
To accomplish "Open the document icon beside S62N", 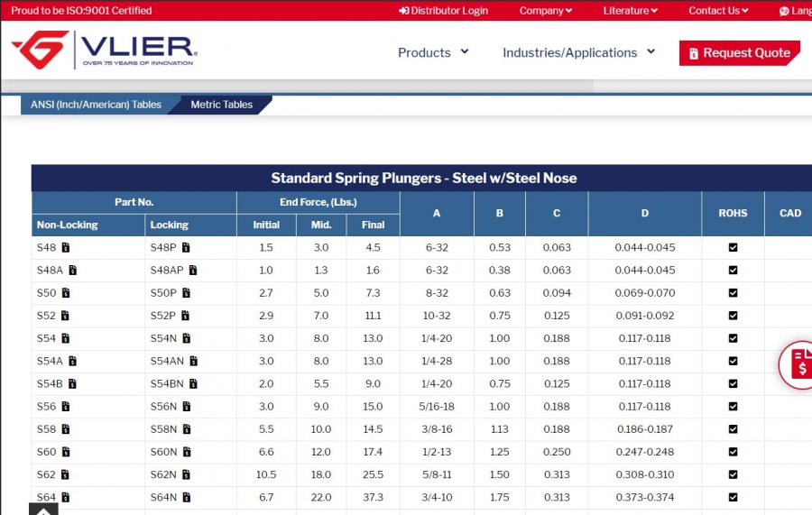I will tap(186, 474).
